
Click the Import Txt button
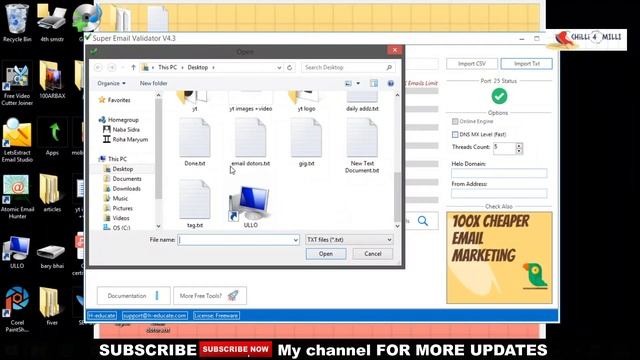[x=527, y=64]
